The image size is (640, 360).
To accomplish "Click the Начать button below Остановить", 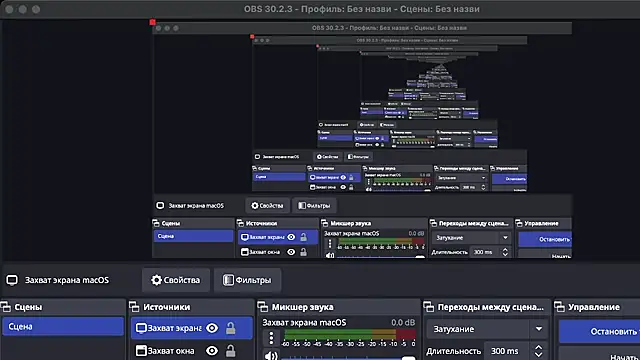I will point(599,355).
